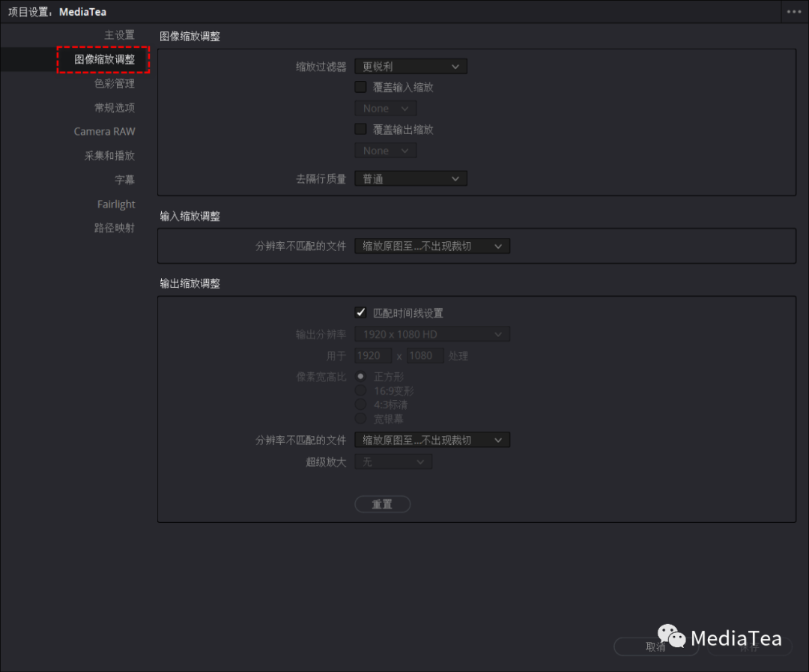The height and width of the screenshot is (672, 809).
Task: Open 输出缩放调整 分辨率不匹配的文件 dropdown
Action: pyautogui.click(x=432, y=440)
